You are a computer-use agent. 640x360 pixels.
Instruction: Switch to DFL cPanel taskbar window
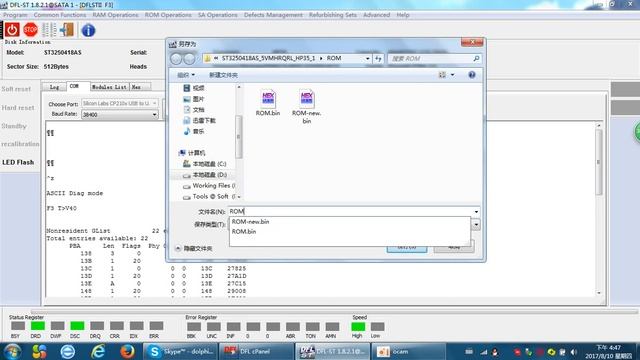[256, 351]
